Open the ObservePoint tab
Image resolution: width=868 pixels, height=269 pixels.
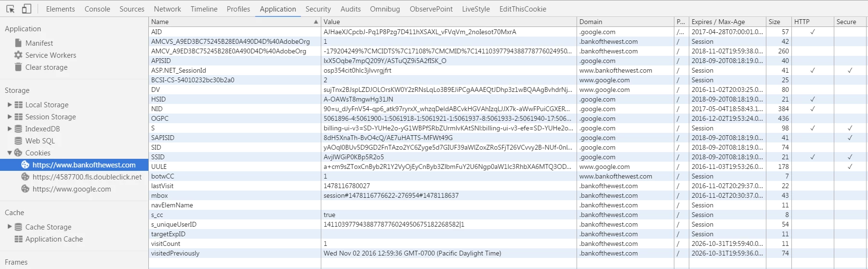pos(431,9)
